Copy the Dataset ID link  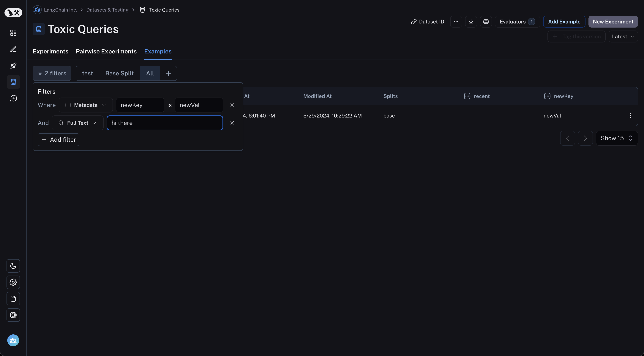click(427, 21)
